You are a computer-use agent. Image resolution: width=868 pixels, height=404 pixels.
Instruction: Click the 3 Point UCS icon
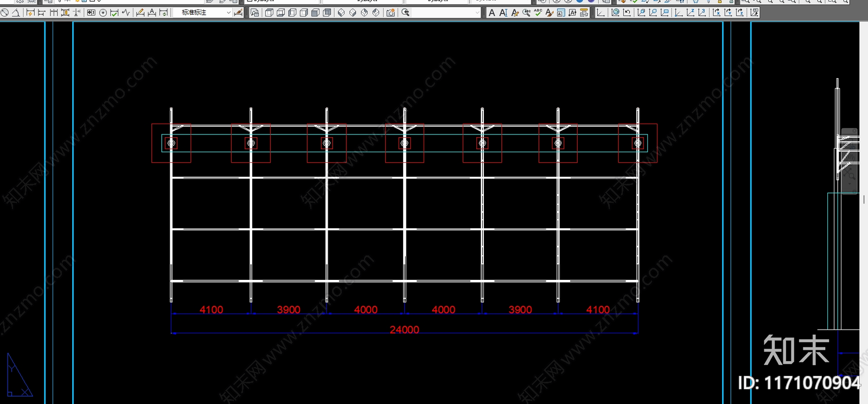coord(702,12)
